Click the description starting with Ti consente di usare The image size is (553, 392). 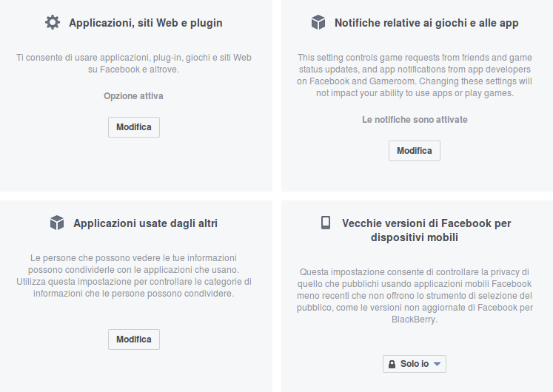pos(133,63)
